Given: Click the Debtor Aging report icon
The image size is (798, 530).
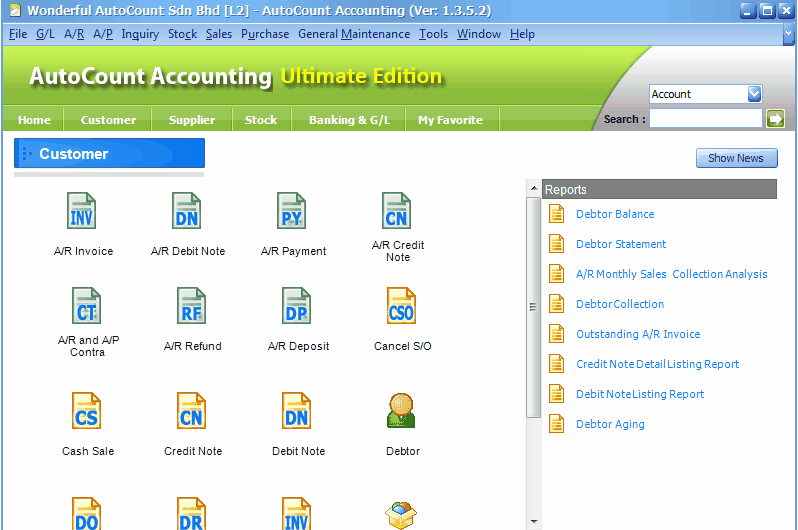Looking at the screenshot, I should click(x=556, y=424).
